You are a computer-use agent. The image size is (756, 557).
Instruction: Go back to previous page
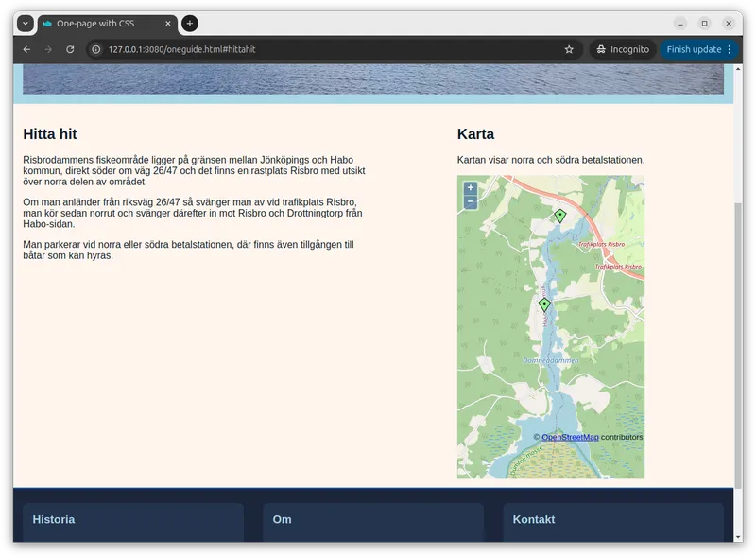[26, 49]
